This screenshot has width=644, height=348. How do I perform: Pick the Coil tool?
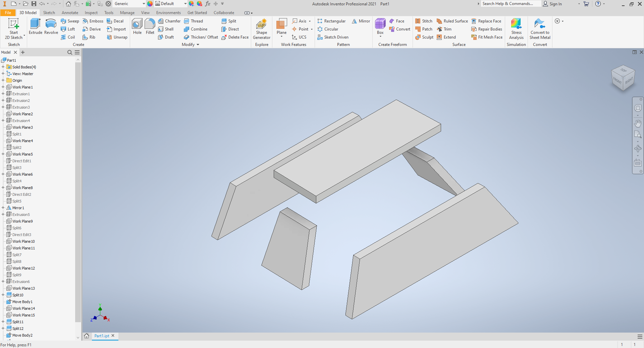pos(68,37)
